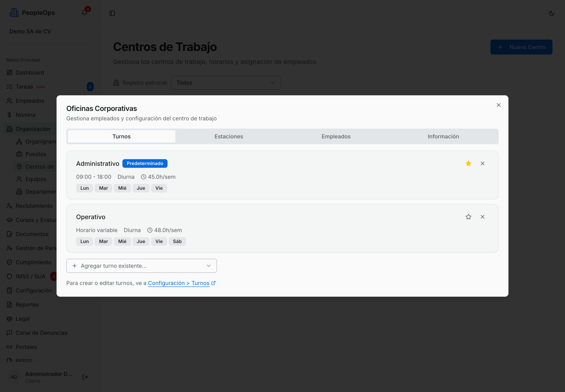This screenshot has height=392, width=565.
Task: Click the Dashboard grid icon
Action: [9, 73]
